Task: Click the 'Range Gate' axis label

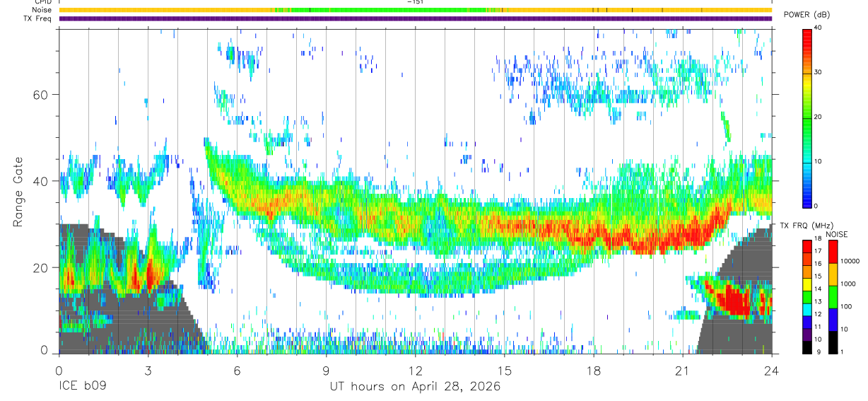Action: pyautogui.click(x=19, y=191)
